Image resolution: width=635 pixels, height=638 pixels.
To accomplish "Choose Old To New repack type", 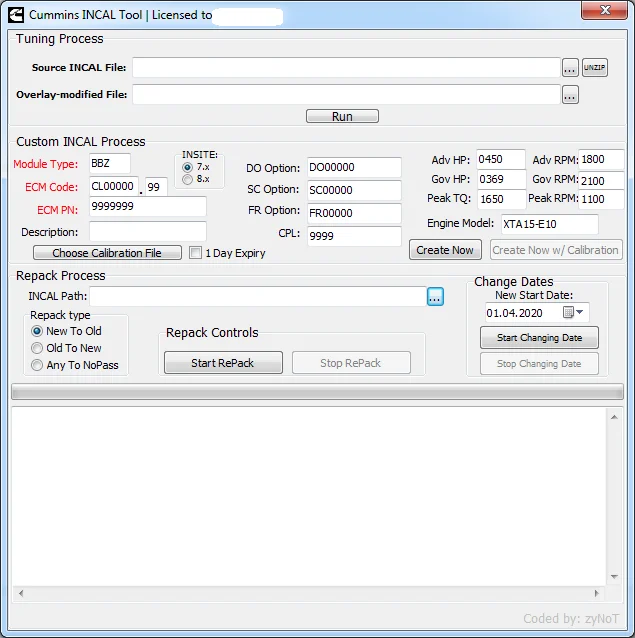I will pos(37,348).
